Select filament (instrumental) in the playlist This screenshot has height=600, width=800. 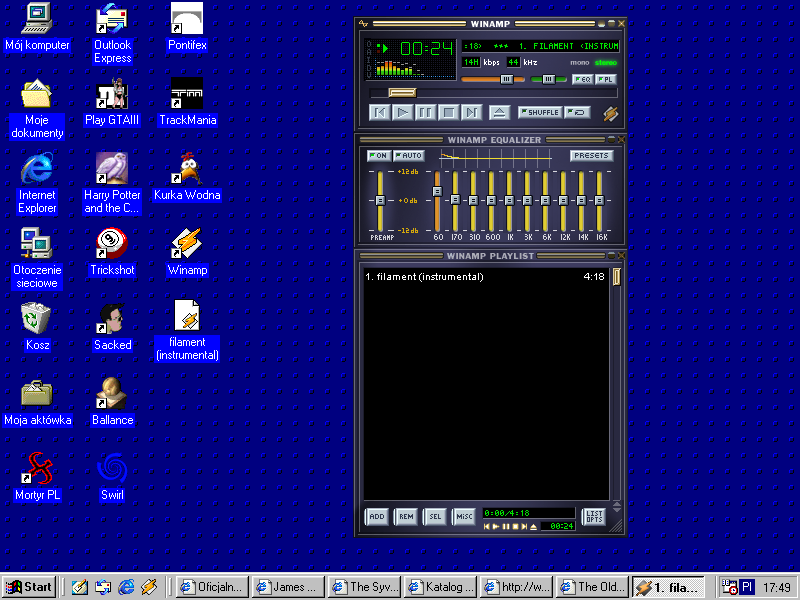pyautogui.click(x=485, y=277)
